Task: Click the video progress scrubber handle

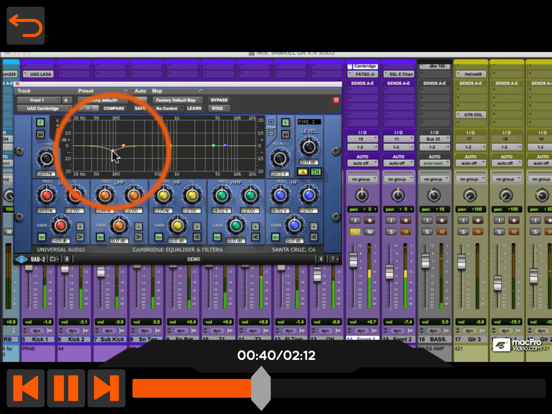Action: [261, 388]
